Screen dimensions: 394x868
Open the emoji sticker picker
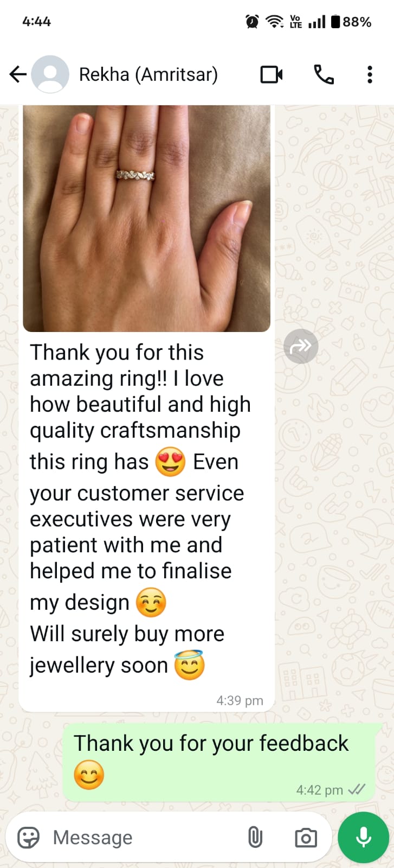click(28, 838)
